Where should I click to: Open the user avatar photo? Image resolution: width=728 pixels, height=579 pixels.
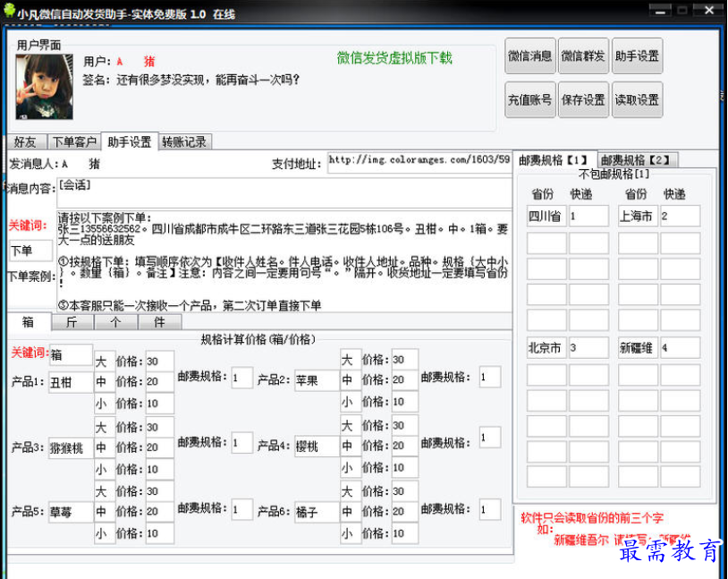(44, 87)
